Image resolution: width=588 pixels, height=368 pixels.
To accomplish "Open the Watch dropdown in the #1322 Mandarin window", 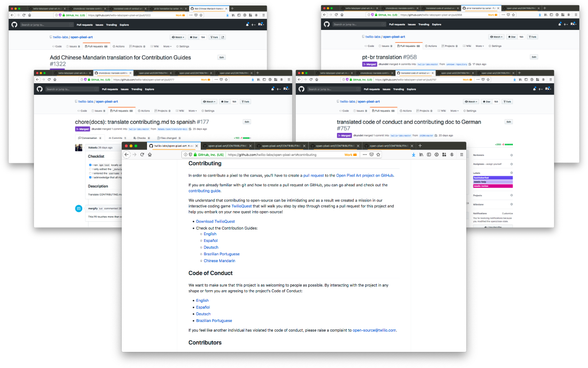I will (x=178, y=37).
